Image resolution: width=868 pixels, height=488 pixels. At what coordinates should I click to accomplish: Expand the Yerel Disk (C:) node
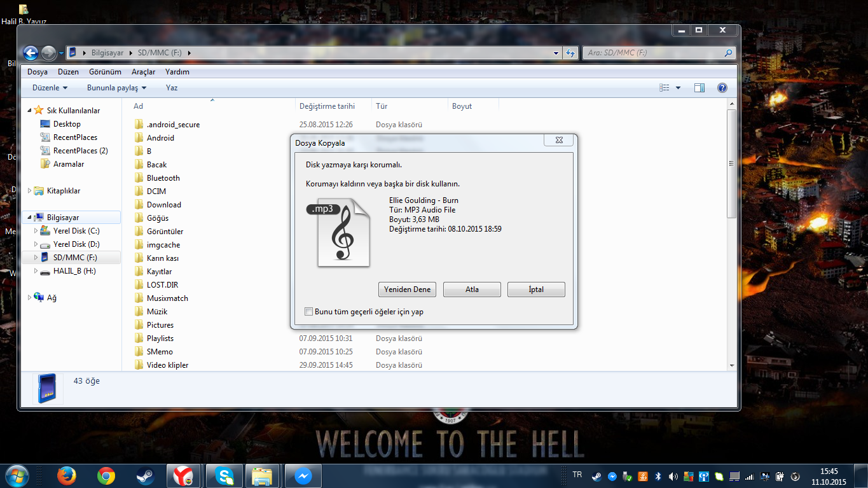click(x=36, y=231)
